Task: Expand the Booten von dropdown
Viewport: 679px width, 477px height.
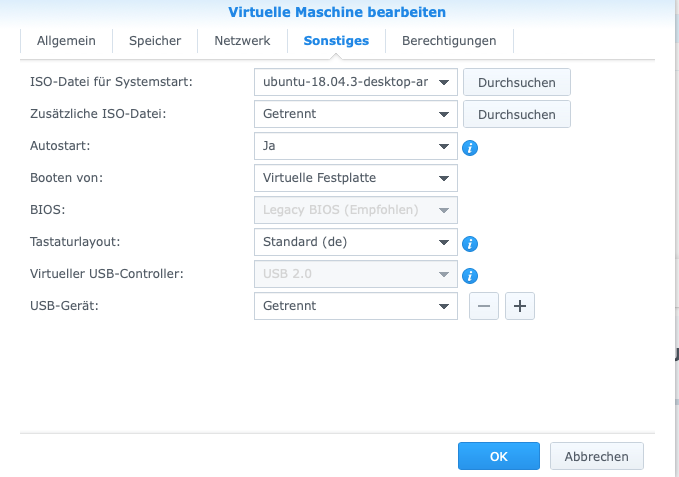Action: (356, 179)
